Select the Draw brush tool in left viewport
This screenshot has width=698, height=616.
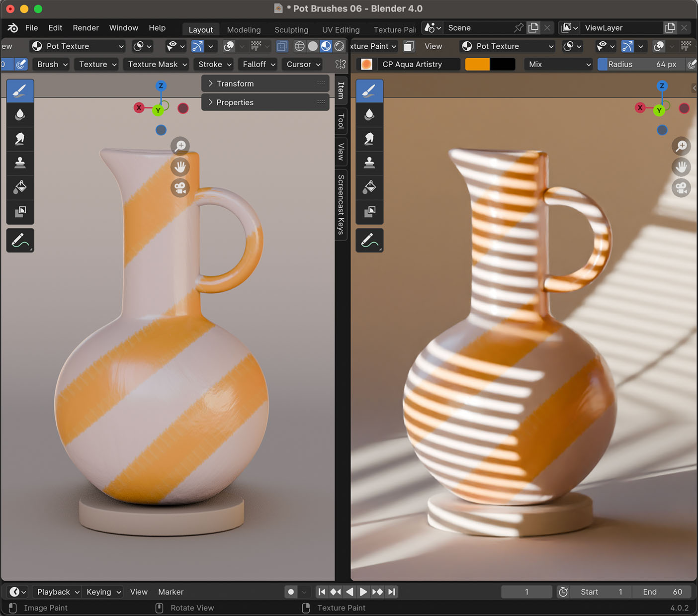[x=20, y=90]
